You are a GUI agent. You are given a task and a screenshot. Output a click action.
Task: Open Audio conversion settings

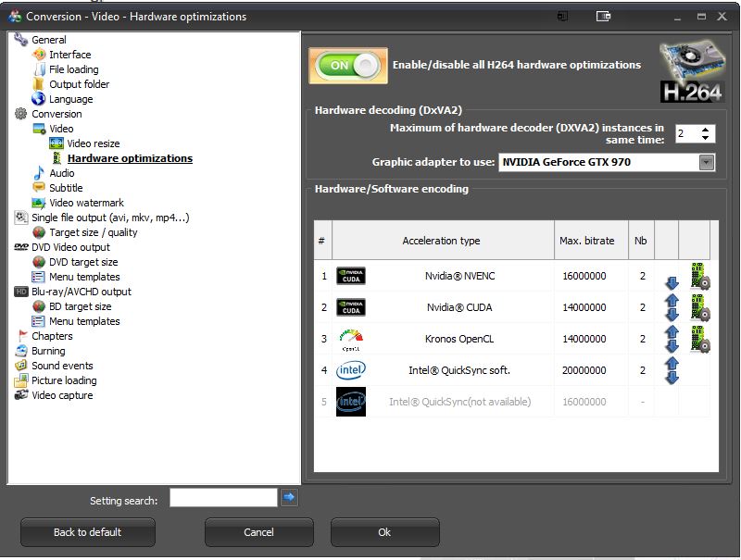click(62, 173)
